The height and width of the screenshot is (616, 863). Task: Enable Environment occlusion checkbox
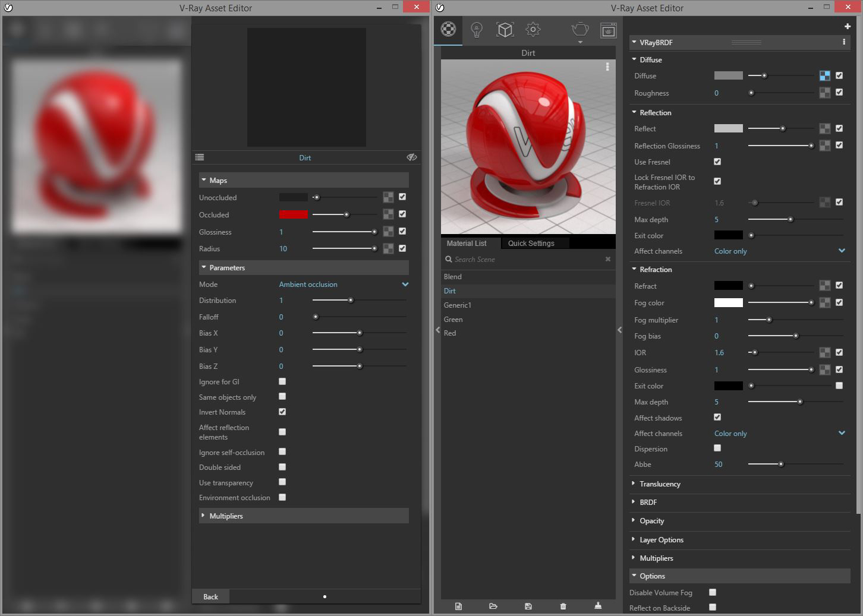click(282, 497)
